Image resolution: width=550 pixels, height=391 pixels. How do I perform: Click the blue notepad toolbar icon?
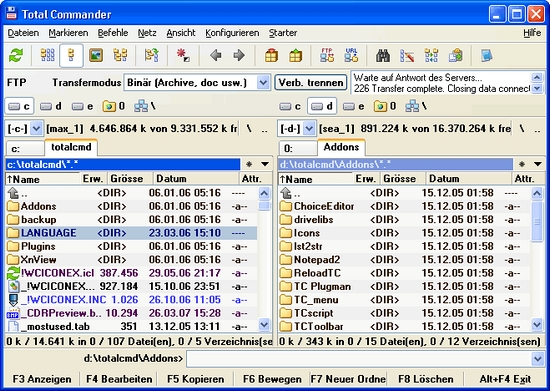(x=487, y=55)
